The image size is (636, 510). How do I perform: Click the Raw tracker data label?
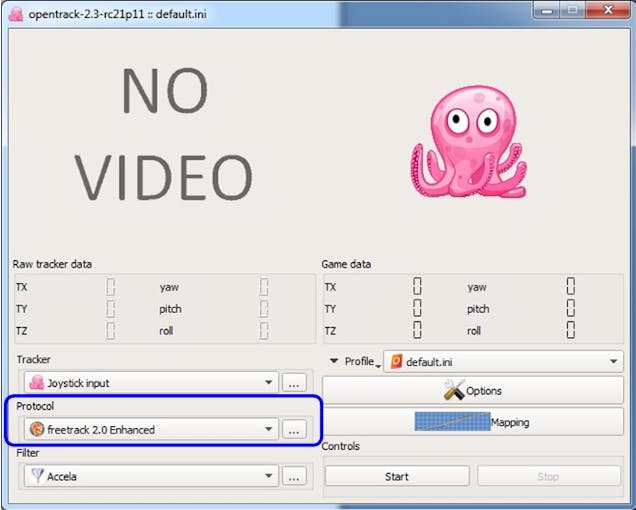[x=52, y=264]
